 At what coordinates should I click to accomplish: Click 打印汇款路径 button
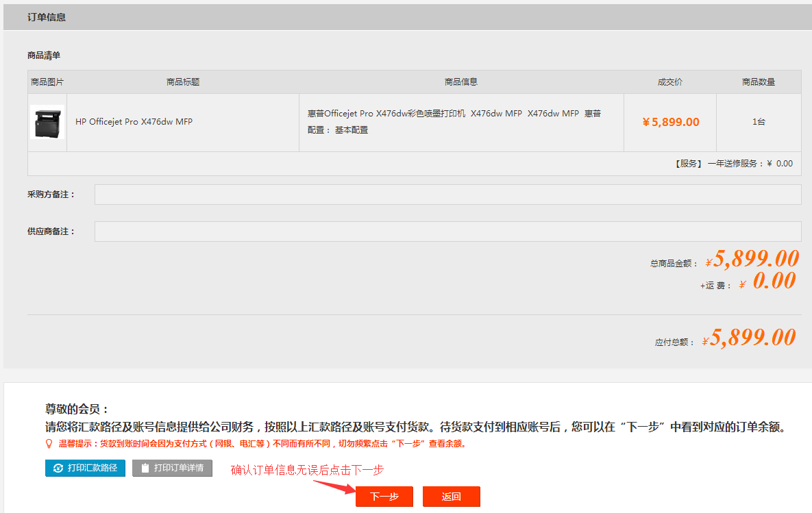tap(85, 468)
